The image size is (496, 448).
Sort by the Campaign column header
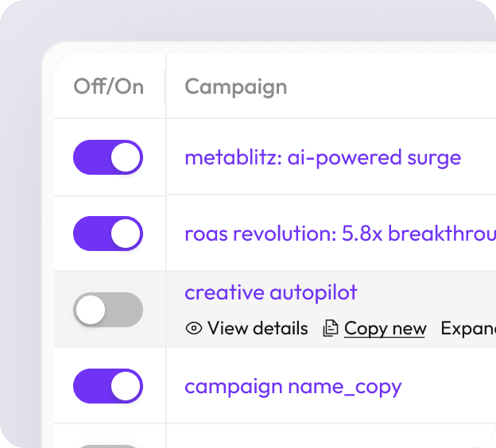[235, 87]
